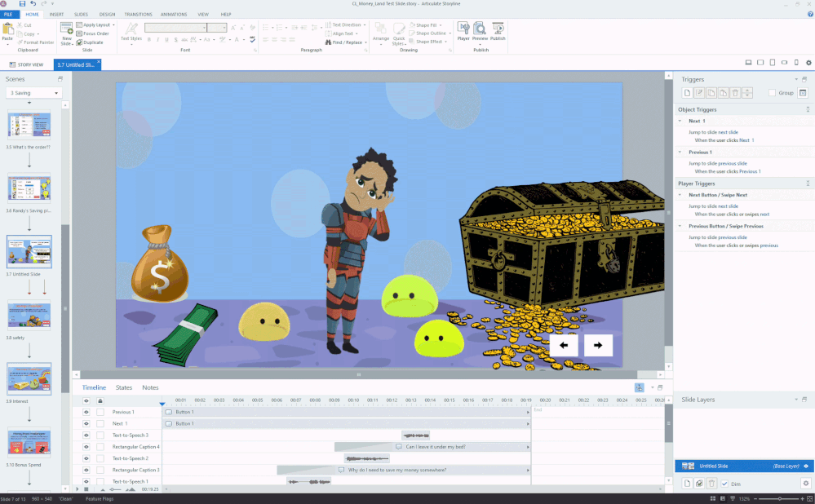The height and width of the screenshot is (504, 815).
Task: Switch to desktop view icon
Action: [x=748, y=62]
